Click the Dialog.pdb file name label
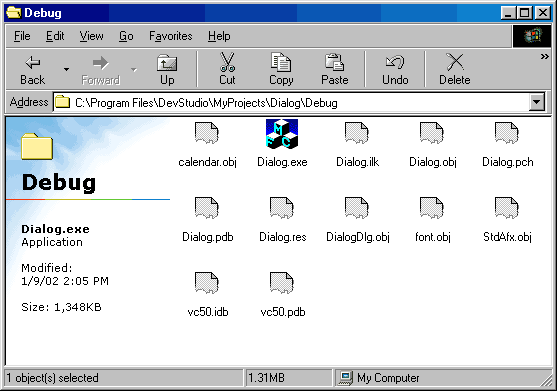 pyautogui.click(x=207, y=237)
